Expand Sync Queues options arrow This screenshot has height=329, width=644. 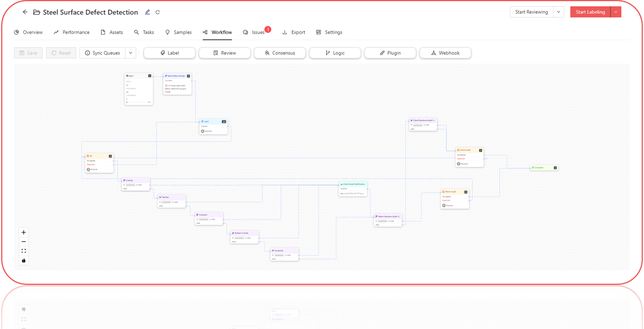click(x=131, y=53)
